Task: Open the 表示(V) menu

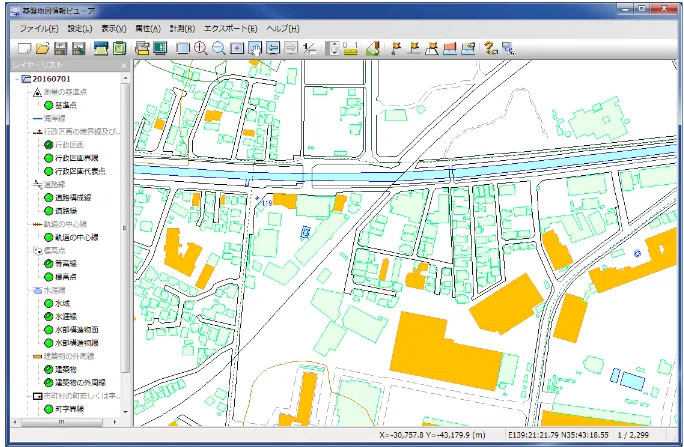Action: pos(114,28)
